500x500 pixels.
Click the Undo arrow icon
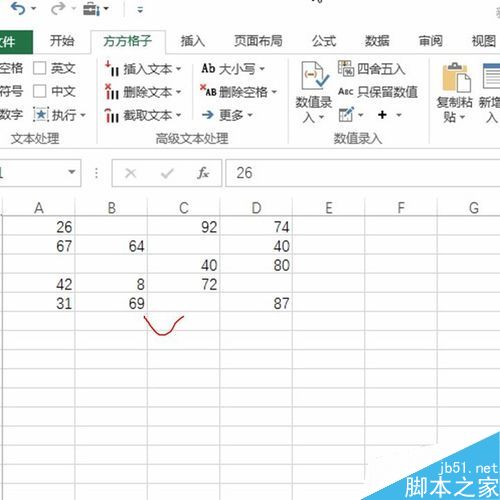click(18, 9)
